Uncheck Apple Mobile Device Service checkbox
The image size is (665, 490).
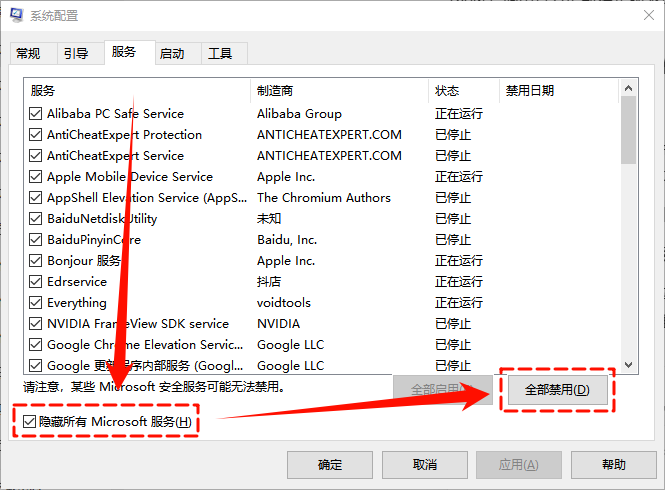(36, 176)
